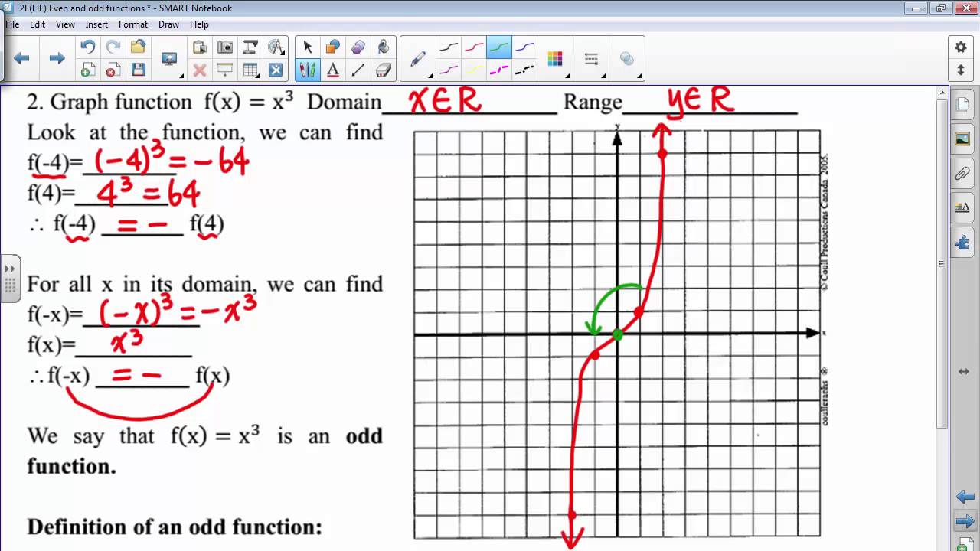The image size is (980, 551).
Task: Pick the black dashed line style
Action: (524, 70)
